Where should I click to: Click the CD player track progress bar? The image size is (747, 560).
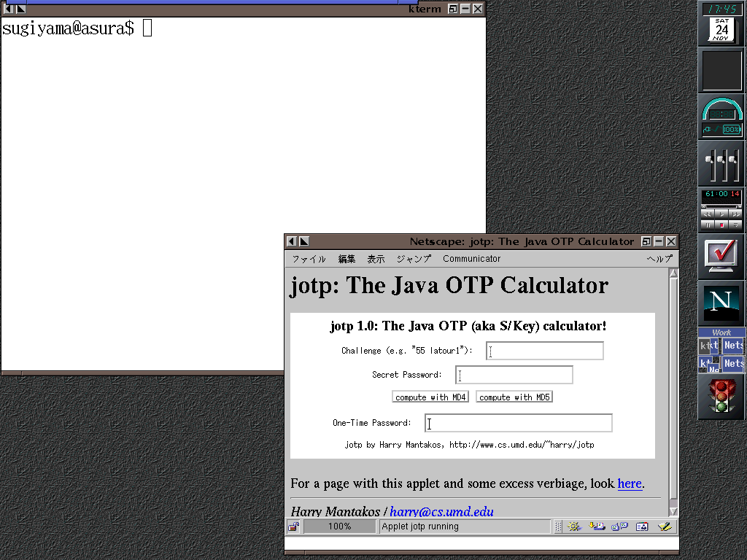point(721,206)
